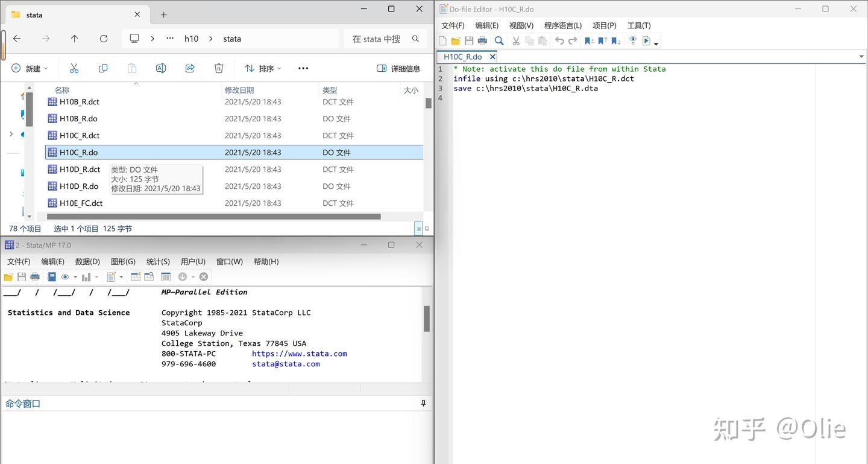Begin a log with the Log icon

pos(51,277)
